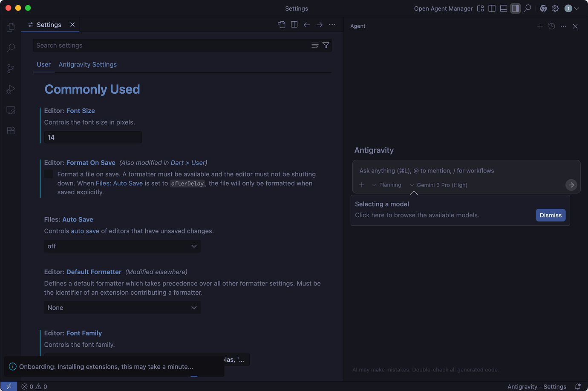The image size is (588, 391).
Task: Go forward using the right arrow icon
Action: (320, 25)
